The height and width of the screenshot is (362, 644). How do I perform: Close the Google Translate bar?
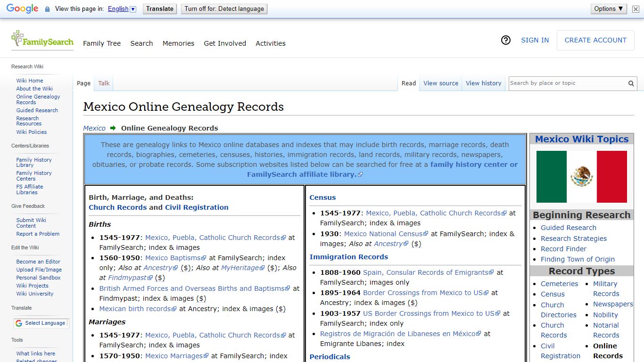(x=636, y=8)
